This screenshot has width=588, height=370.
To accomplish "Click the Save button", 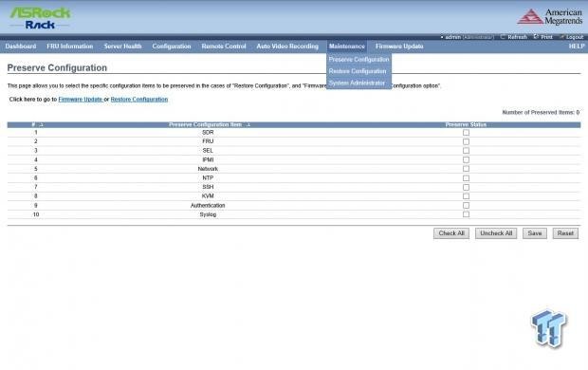I will [x=534, y=233].
